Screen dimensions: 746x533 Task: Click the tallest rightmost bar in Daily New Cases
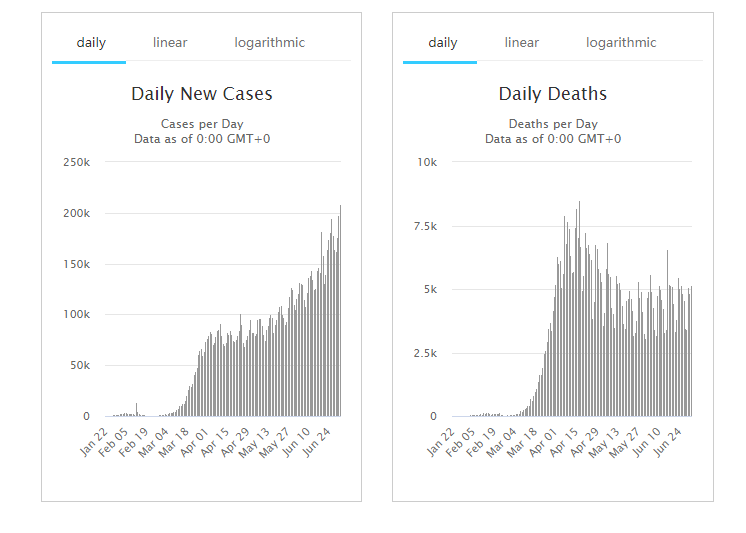click(340, 310)
